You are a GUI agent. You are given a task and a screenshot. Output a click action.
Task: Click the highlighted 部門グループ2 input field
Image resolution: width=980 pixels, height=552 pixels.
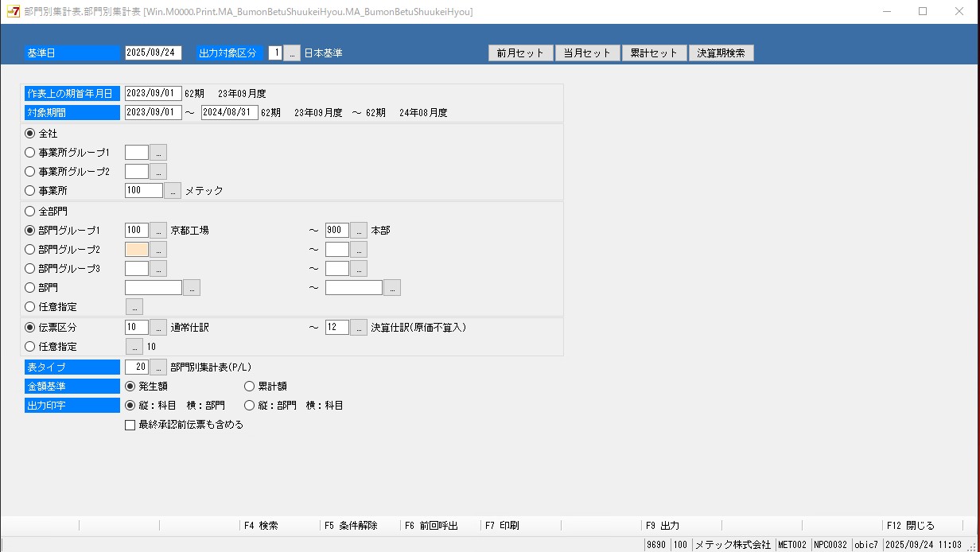click(x=137, y=250)
